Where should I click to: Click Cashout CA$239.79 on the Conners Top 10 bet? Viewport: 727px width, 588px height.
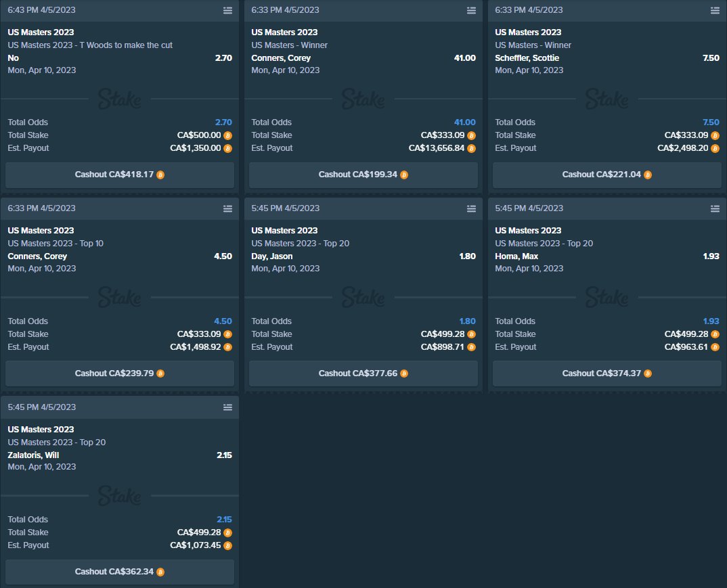coord(120,373)
